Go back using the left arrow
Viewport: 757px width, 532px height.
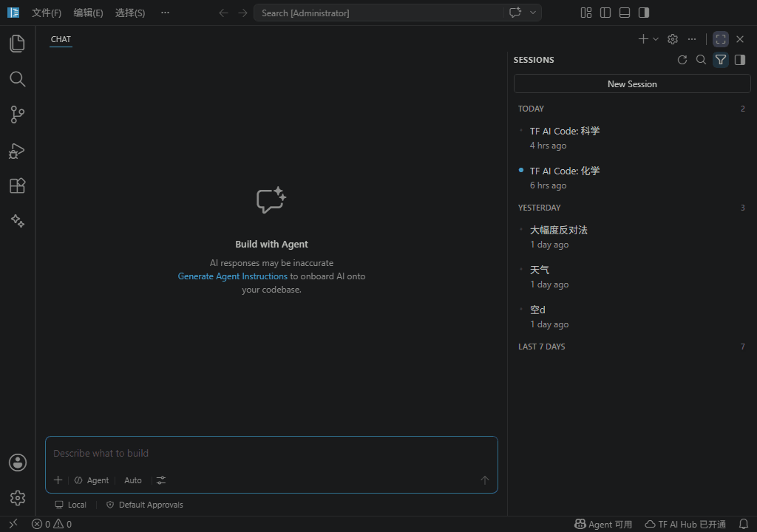[223, 13]
